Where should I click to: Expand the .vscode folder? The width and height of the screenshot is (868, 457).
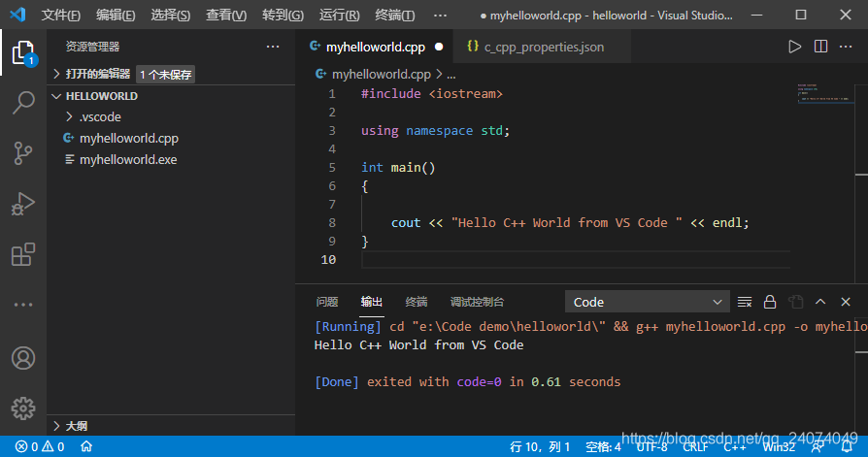coord(173,116)
